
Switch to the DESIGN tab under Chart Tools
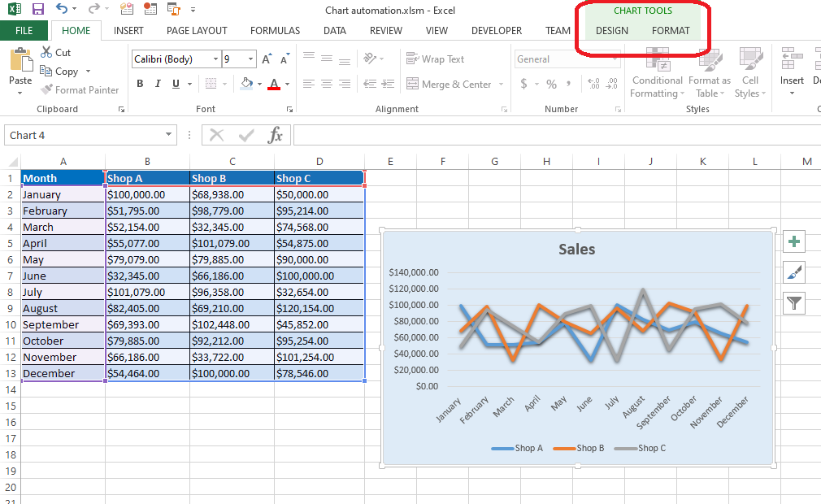click(611, 30)
